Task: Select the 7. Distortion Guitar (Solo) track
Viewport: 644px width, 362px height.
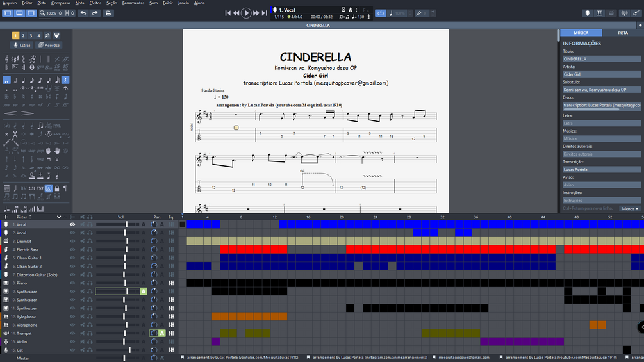Action: 37,275
